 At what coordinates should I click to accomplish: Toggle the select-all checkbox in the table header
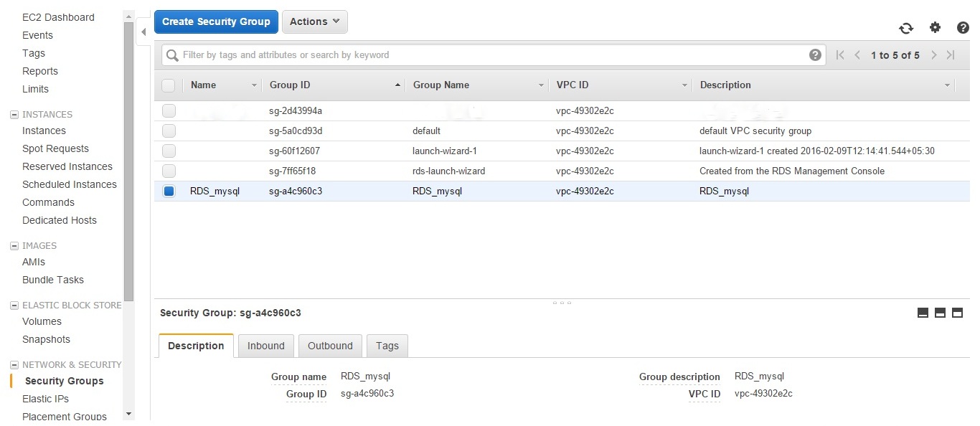[169, 85]
